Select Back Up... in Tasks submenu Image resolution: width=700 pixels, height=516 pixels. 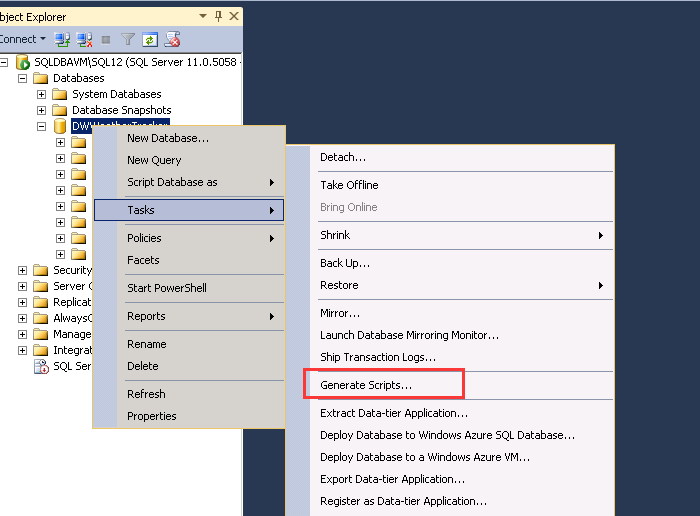(450, 263)
